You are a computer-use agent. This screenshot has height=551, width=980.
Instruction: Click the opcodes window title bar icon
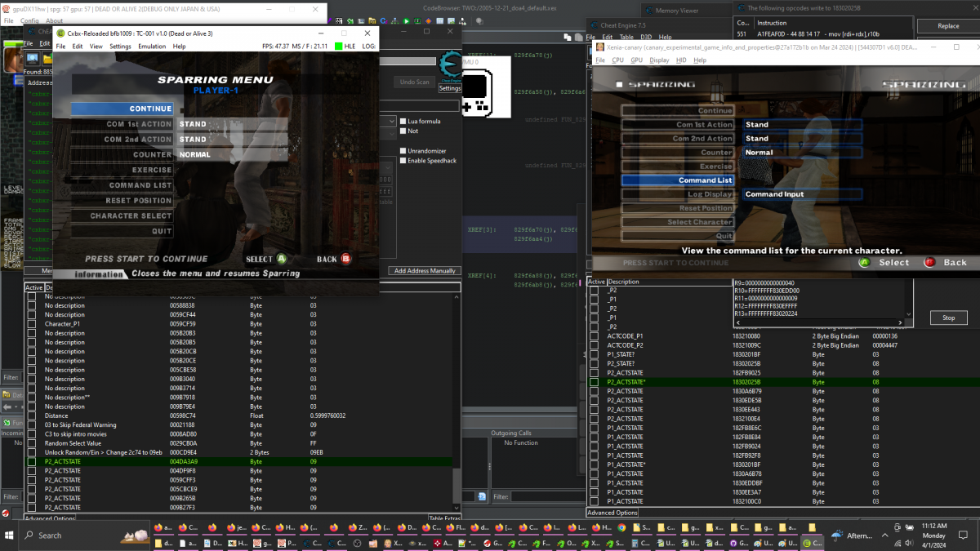[x=741, y=8]
